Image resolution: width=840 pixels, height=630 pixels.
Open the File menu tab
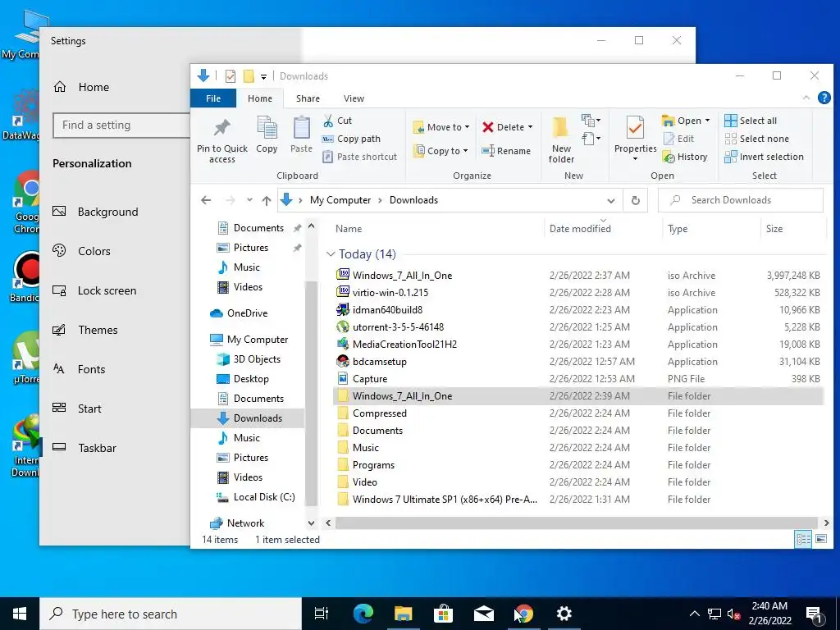point(213,98)
